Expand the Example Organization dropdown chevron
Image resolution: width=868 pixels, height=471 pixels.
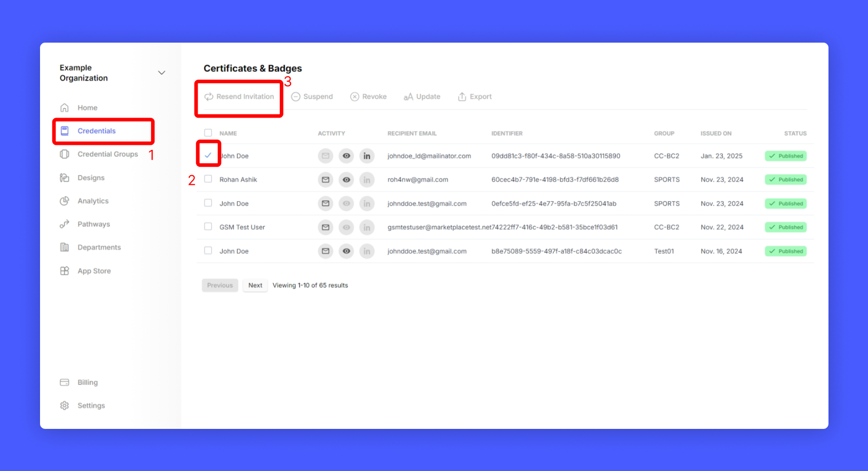coord(162,73)
